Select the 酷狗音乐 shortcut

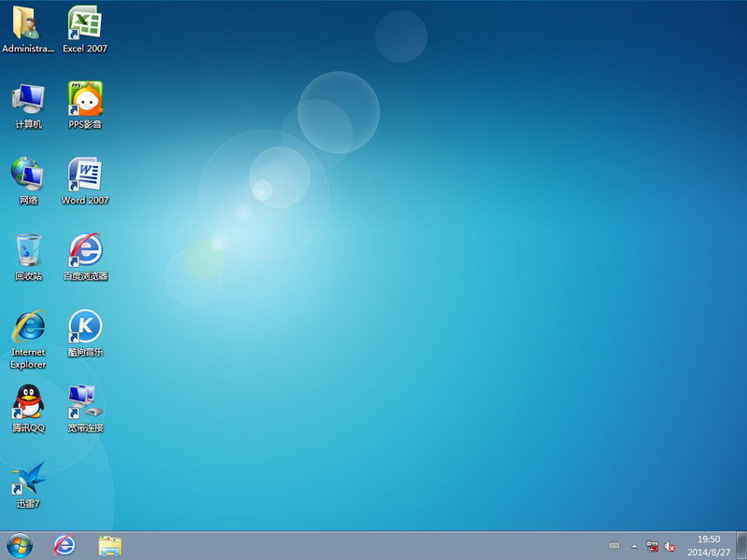[85, 333]
